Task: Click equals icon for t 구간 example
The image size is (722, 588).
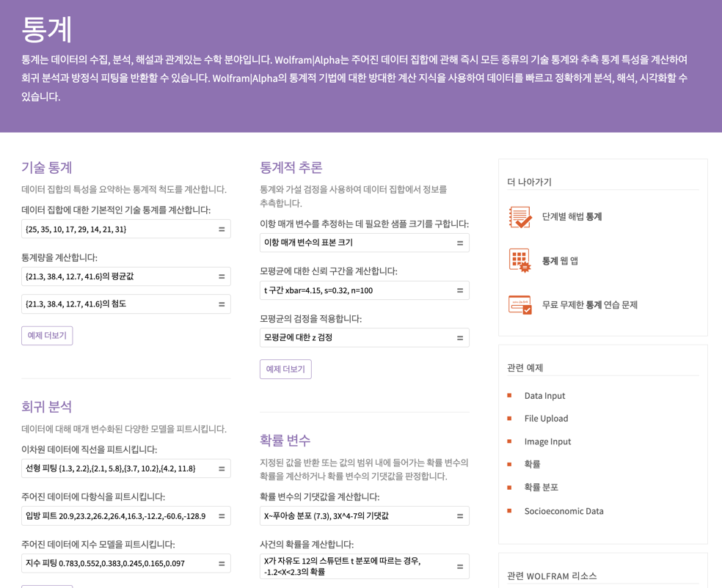Action: pos(460,290)
